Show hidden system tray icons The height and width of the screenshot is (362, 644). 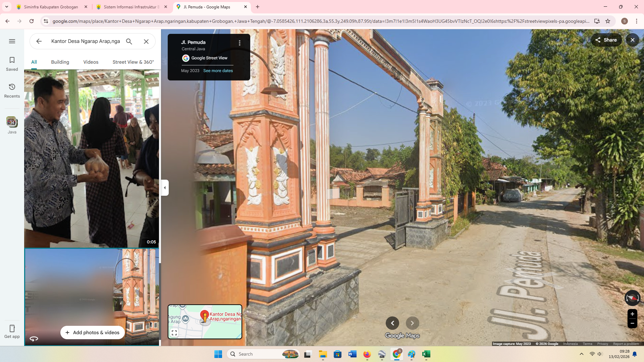click(x=582, y=354)
